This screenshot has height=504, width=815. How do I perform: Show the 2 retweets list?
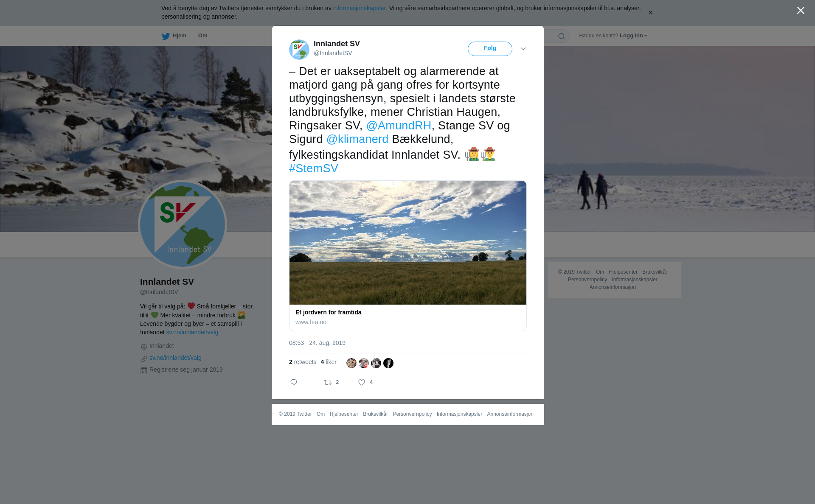303,362
